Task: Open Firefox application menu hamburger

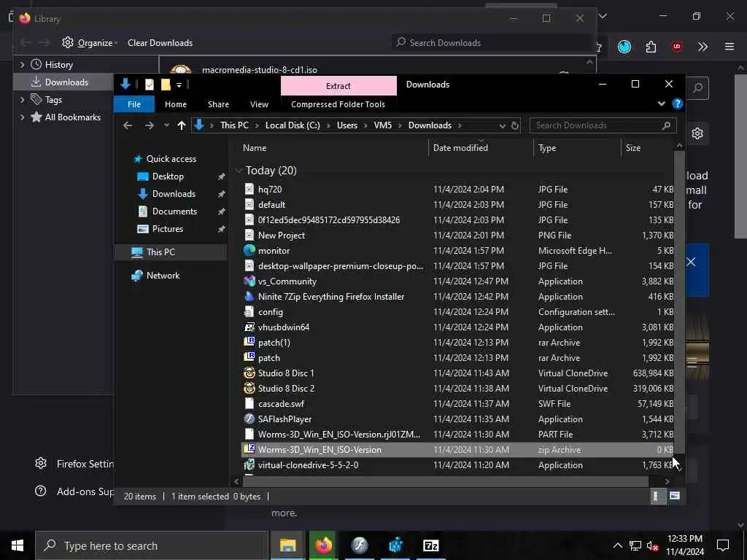Action: [729, 46]
